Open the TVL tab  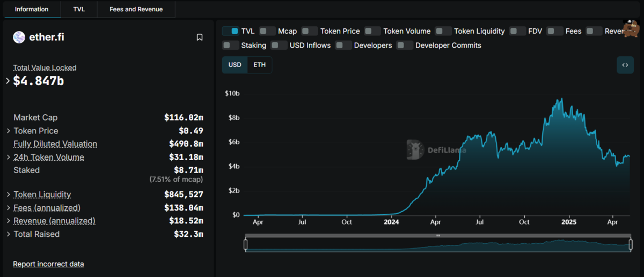79,9
